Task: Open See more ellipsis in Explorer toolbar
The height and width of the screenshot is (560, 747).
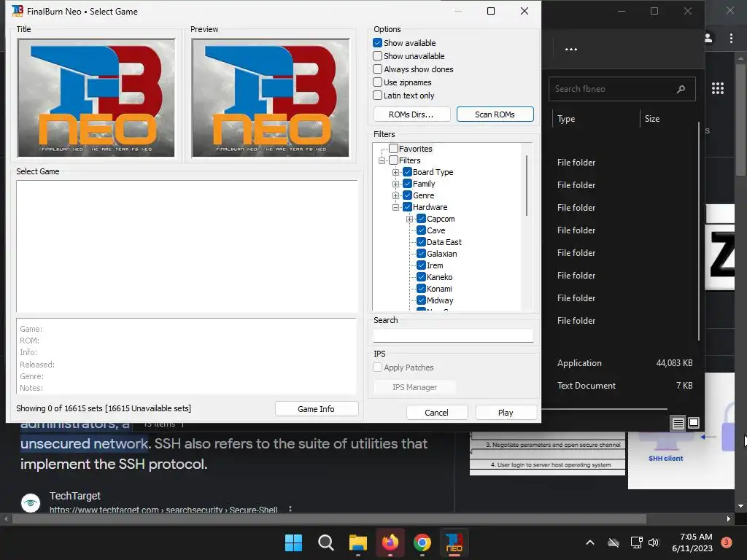Action: tap(570, 49)
